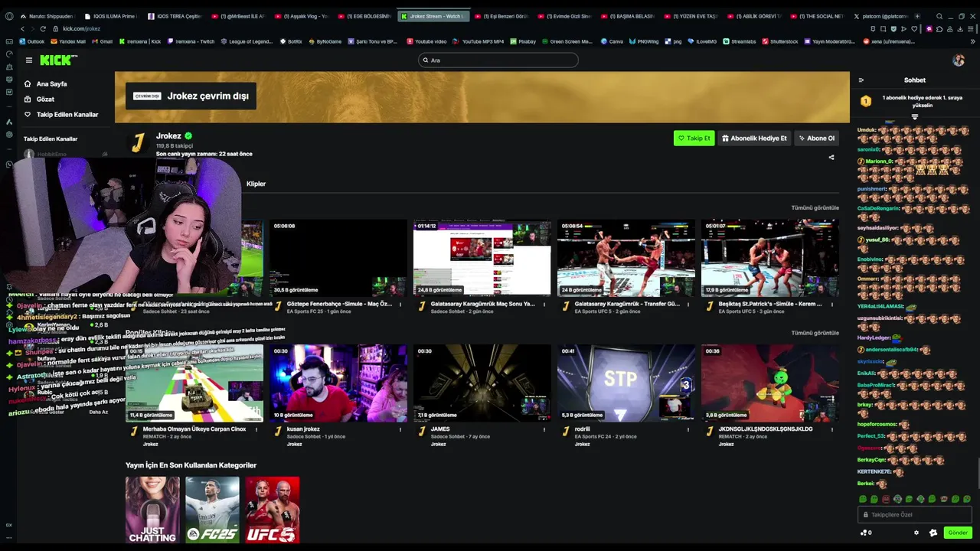Open options menu for Galatasaray Karagümrük Maç Sonu video
The image size is (980, 551).
tap(544, 304)
